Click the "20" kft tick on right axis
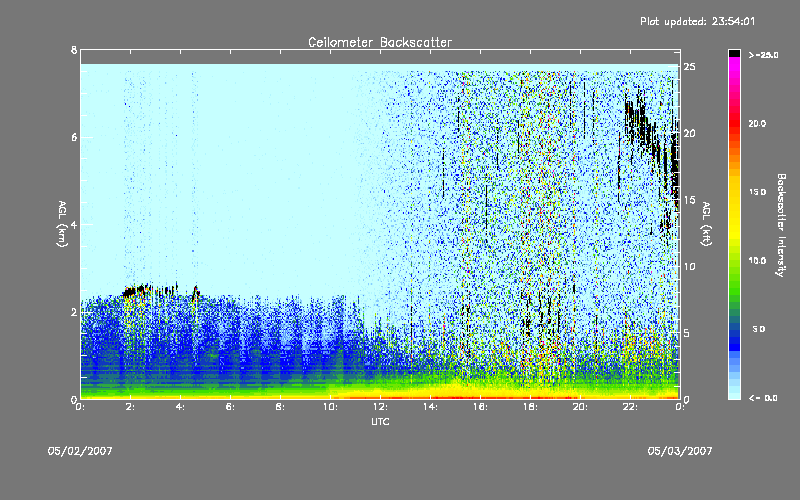 pos(690,133)
